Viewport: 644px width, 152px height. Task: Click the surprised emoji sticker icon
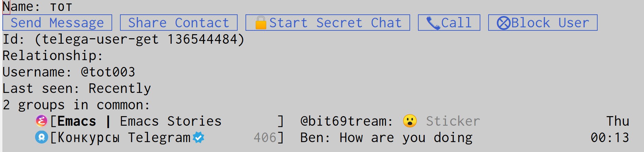(x=410, y=121)
